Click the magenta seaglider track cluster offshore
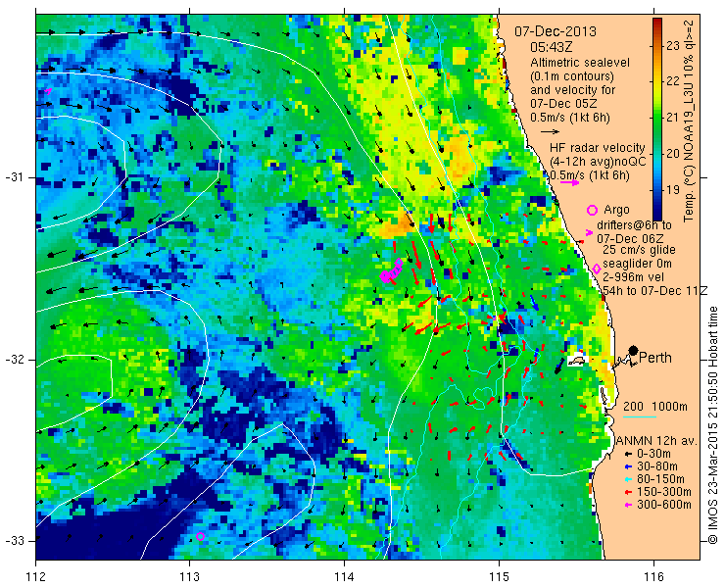 pyautogui.click(x=391, y=271)
